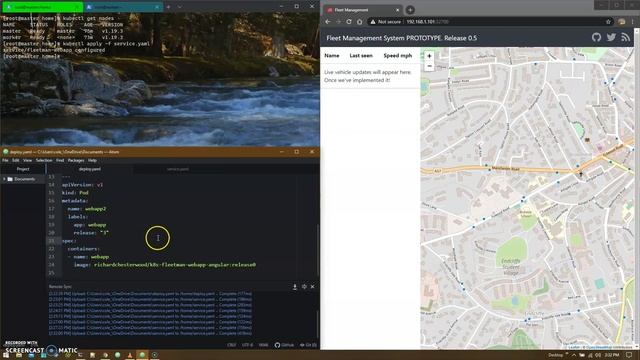Add a new terminal tab with plus
Image resolution: width=640 pixels, height=360 pixels.
coord(168,7)
